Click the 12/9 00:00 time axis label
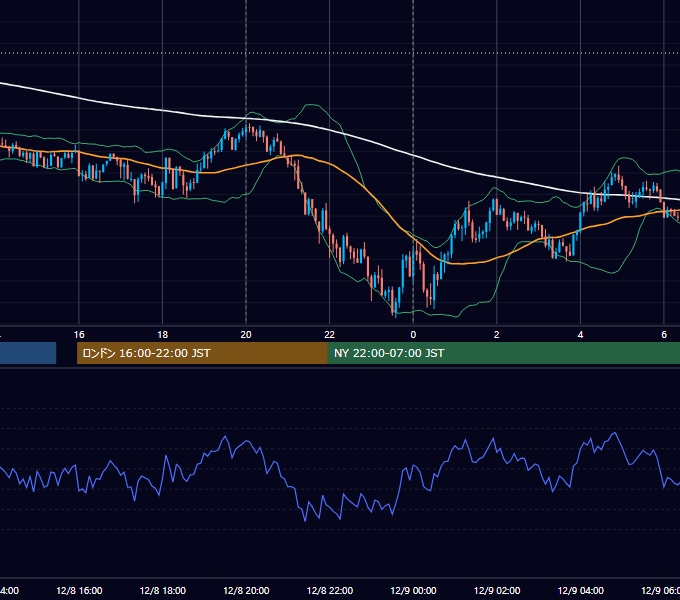680x600 pixels. (x=413, y=590)
